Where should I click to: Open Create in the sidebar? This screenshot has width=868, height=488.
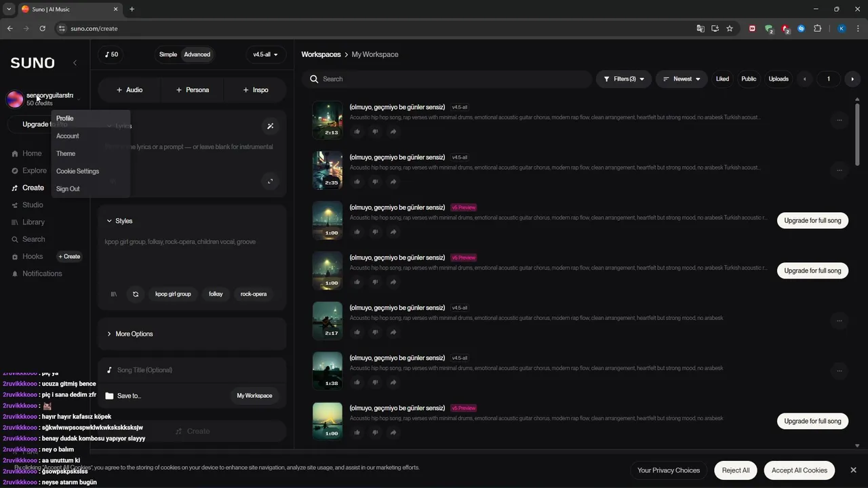coord(28,188)
